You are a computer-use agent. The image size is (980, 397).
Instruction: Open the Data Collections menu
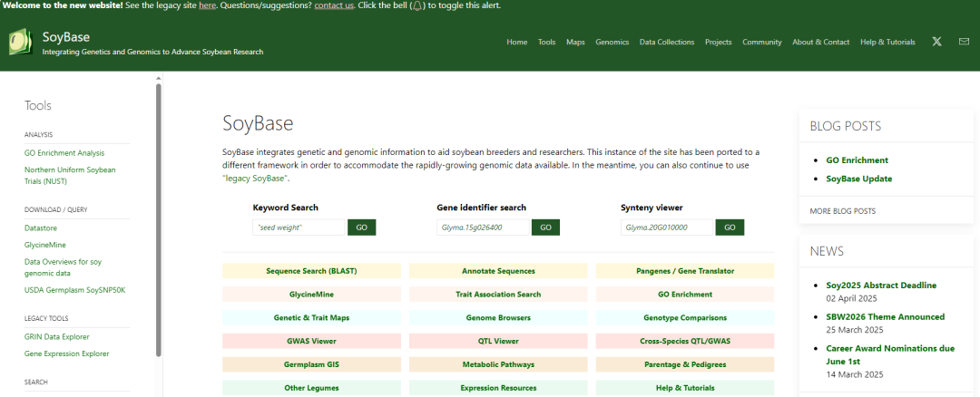(667, 42)
